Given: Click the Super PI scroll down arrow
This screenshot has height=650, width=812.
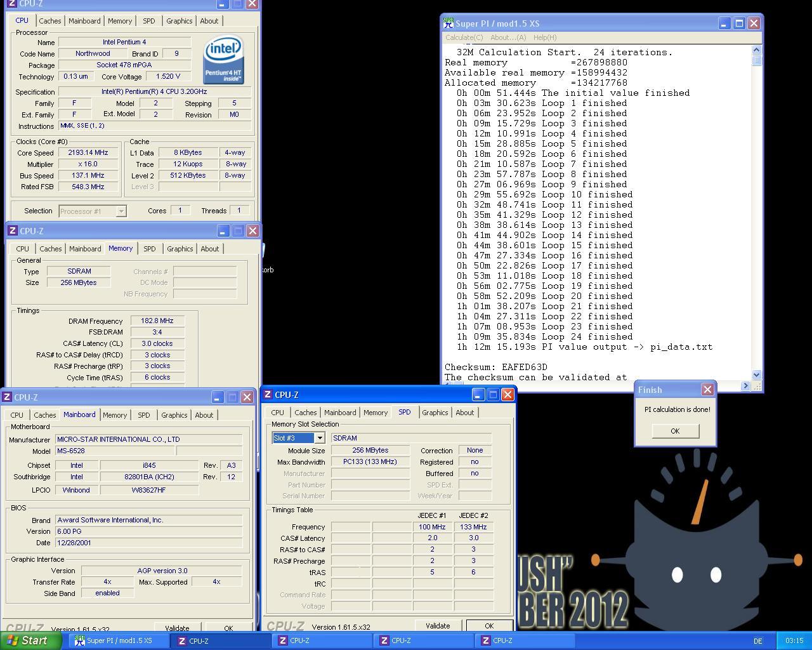Looking at the screenshot, I should (756, 375).
